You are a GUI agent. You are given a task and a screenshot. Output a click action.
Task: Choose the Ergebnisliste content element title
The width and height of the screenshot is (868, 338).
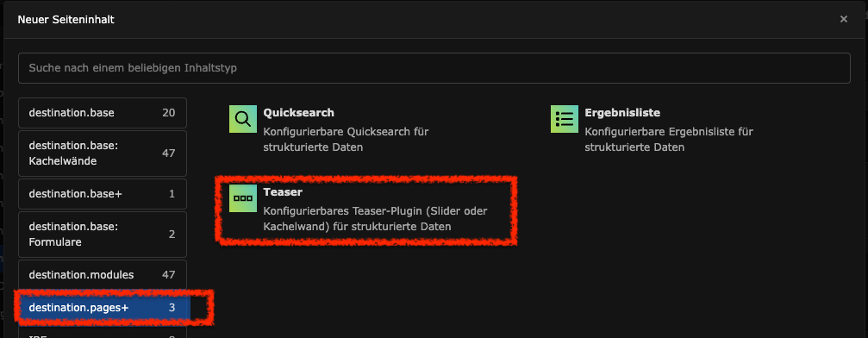[622, 112]
